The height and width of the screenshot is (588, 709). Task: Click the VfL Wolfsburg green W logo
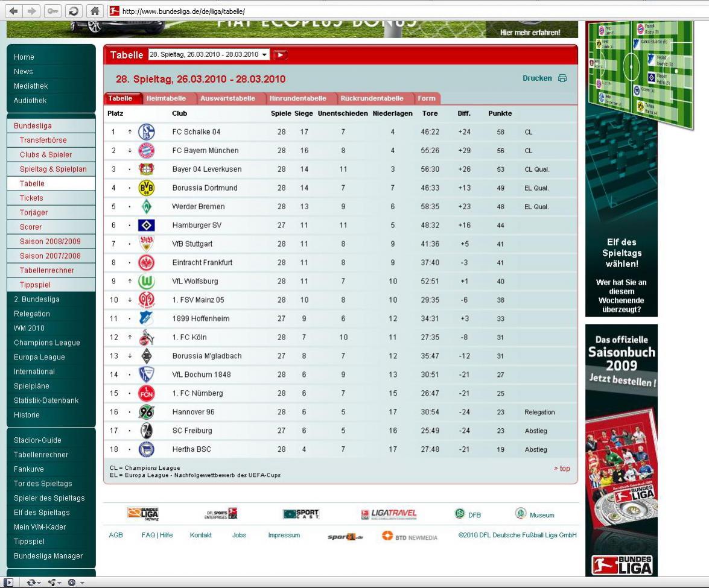147,281
